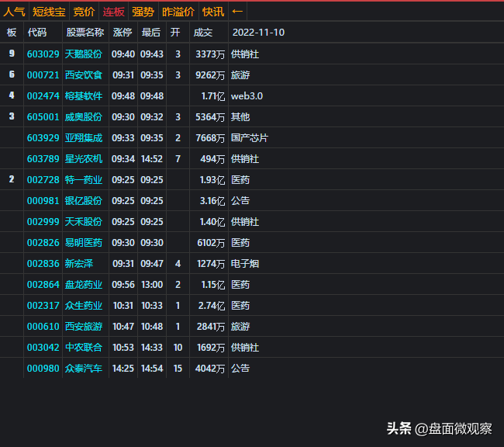Screen dimensions: 504x447
Task: Click the 国产芯片 concept label
Action: 250,137
